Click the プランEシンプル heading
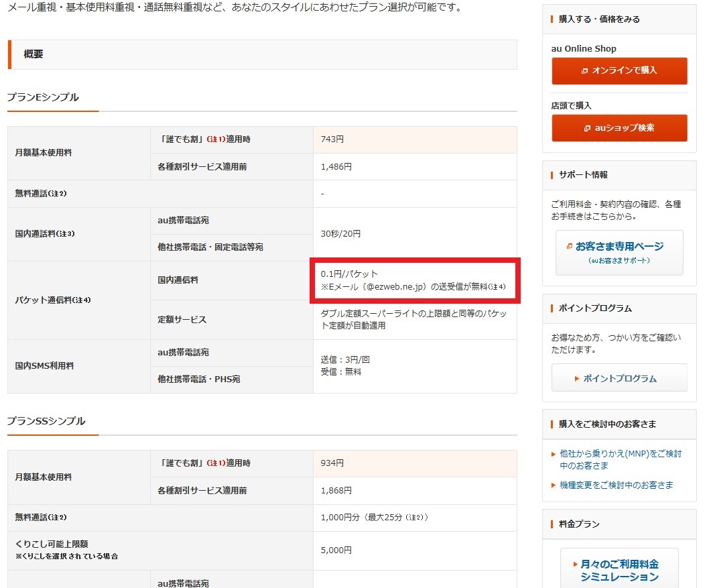This screenshot has height=588, width=707. pos(43,97)
